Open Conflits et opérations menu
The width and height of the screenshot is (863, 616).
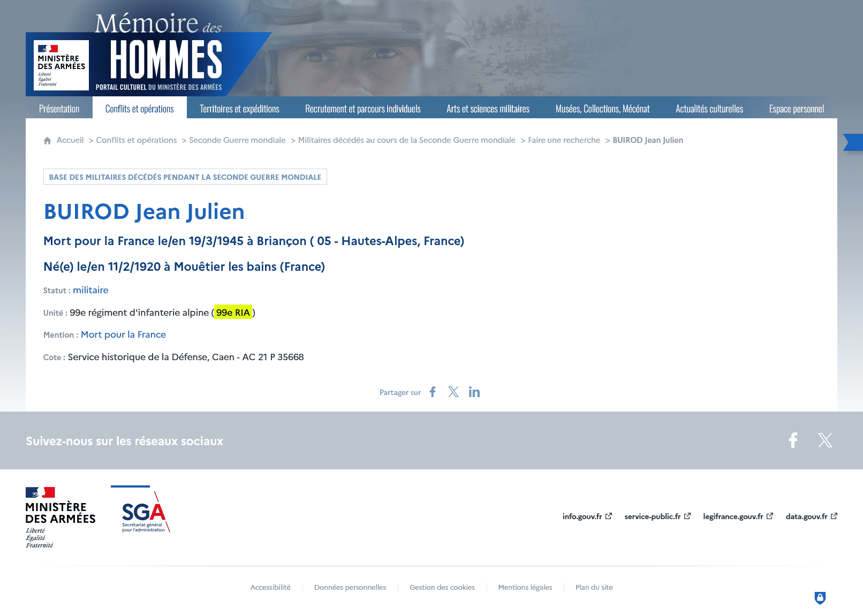tap(140, 109)
